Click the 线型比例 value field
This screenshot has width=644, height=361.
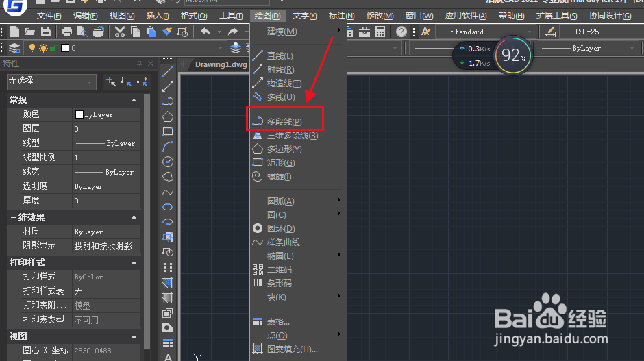(x=106, y=158)
